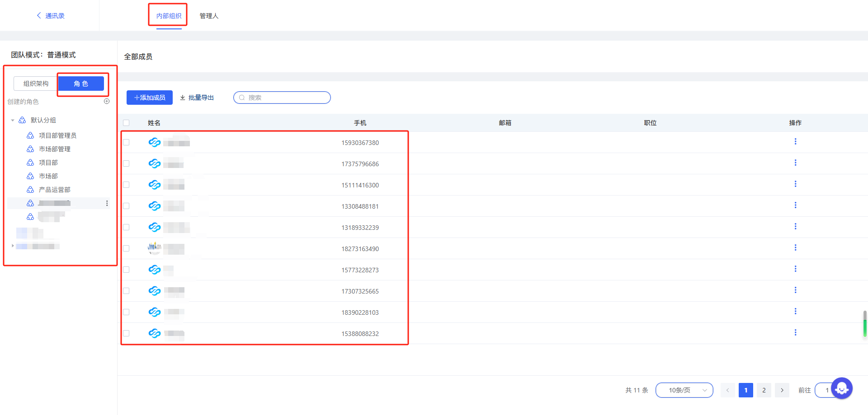Go back to 通讯录 with back arrow
This screenshot has width=868, height=415.
39,15
